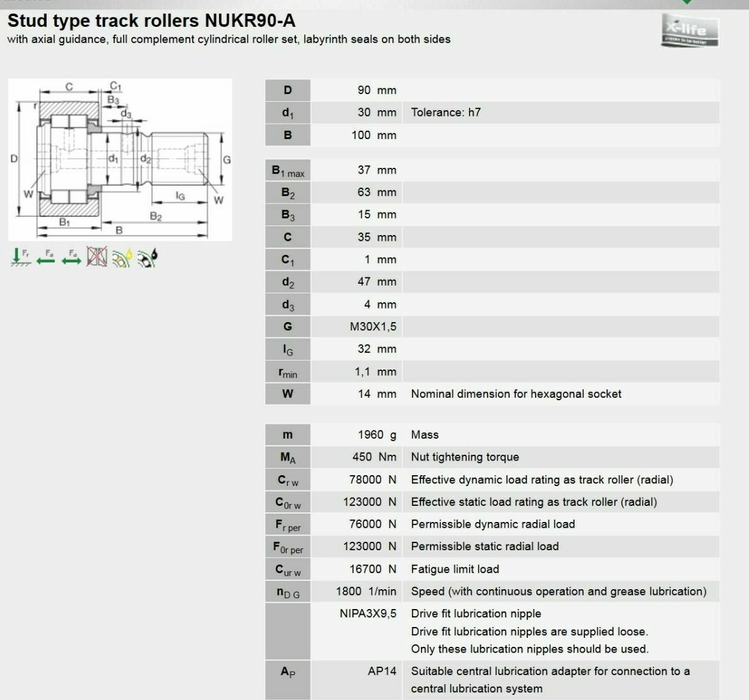Click the Drive fit lubrication nipple label
Screen dimensions: 749x700
[x=476, y=614]
